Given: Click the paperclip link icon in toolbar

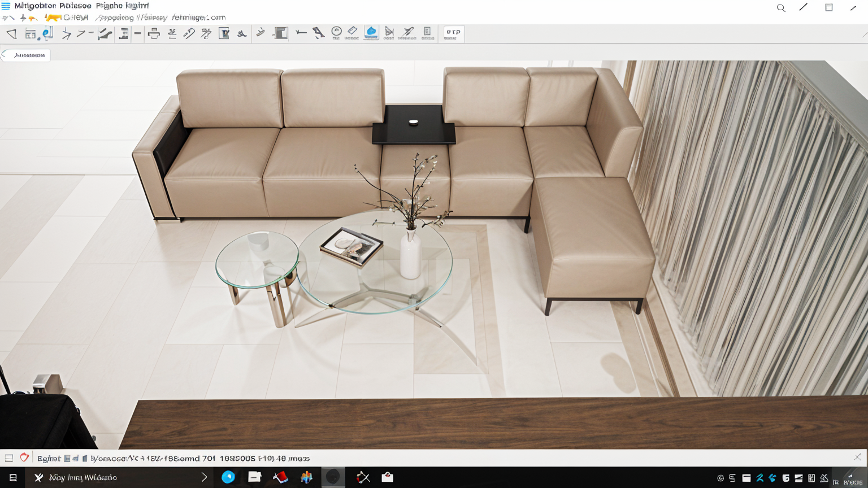Looking at the screenshot, I should [189, 34].
